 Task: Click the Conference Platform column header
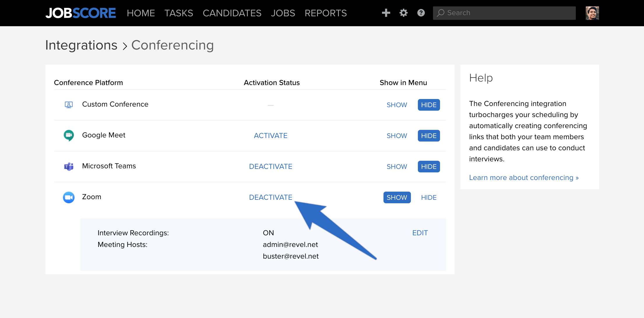click(88, 83)
